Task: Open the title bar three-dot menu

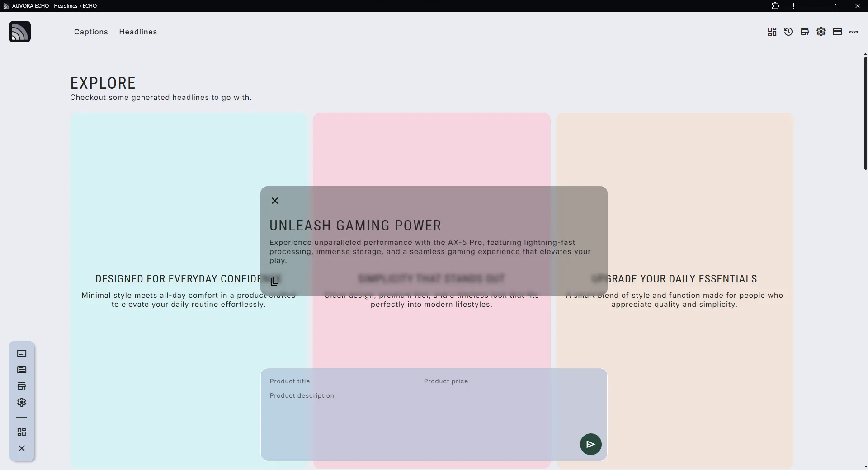Action: pos(794,6)
